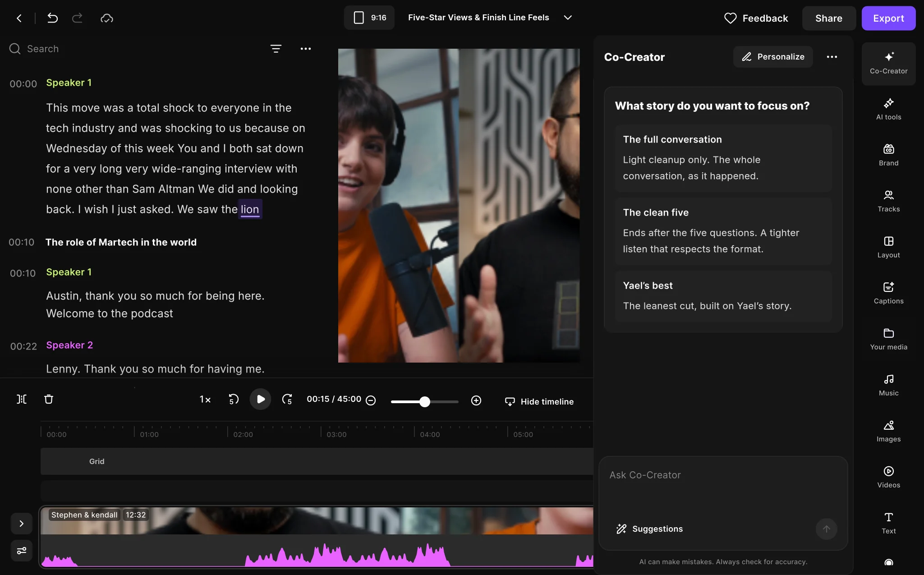Redo the last edit
924x575 pixels.
pyautogui.click(x=78, y=18)
